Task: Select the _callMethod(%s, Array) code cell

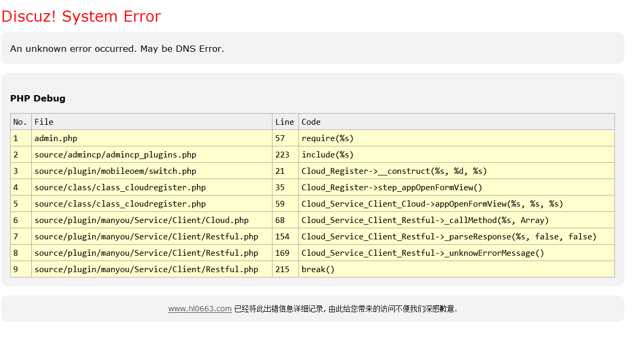Action: tap(457, 220)
